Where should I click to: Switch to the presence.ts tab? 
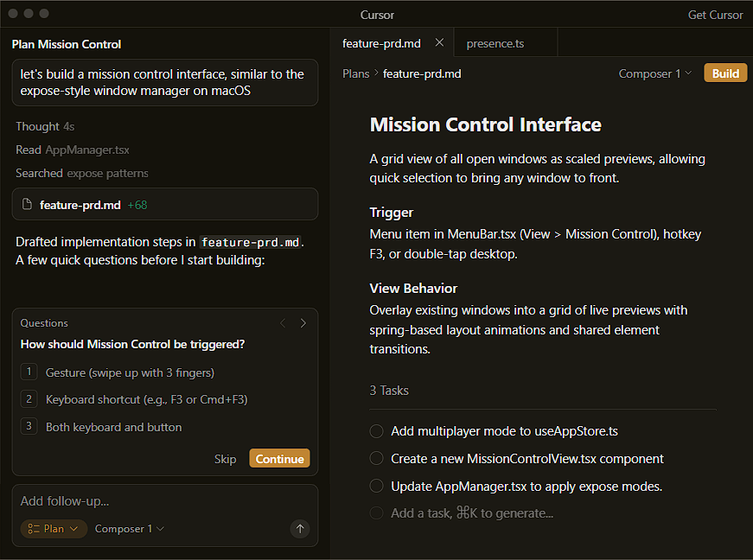point(495,43)
